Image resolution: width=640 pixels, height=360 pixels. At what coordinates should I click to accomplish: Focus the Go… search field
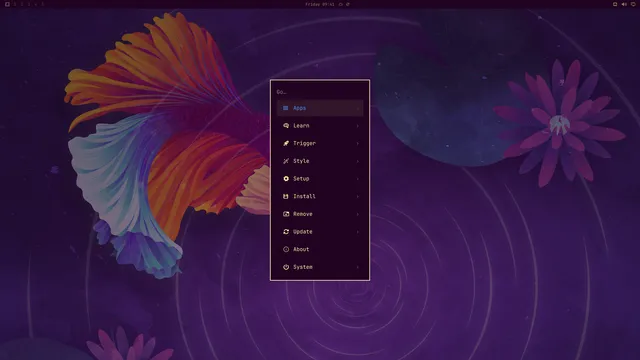(x=320, y=92)
